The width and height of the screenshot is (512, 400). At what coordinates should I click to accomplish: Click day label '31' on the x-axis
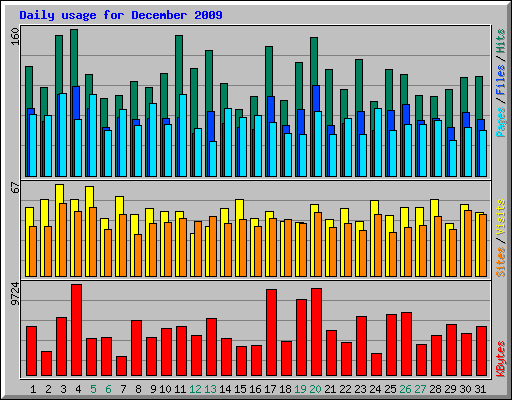[x=480, y=389]
